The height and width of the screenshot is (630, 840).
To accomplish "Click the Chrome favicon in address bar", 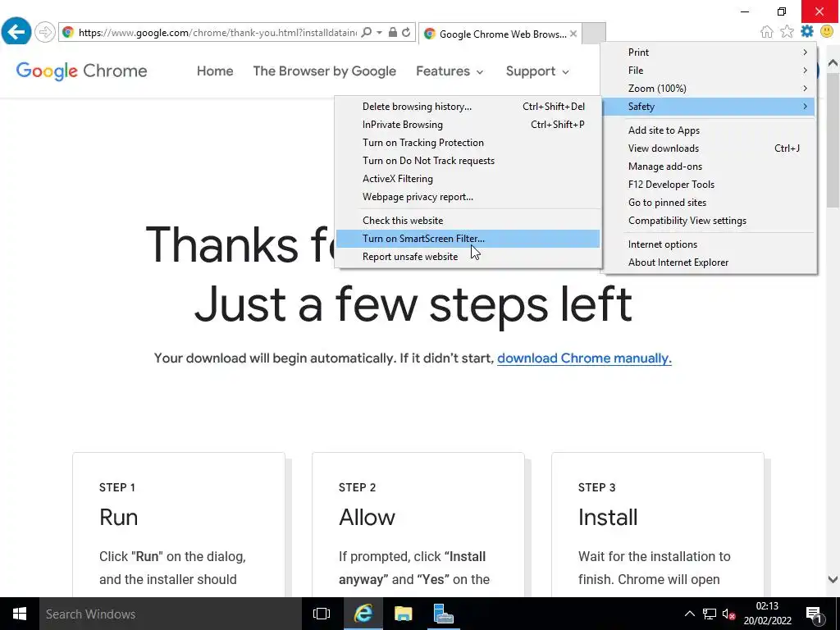I will (x=68, y=33).
